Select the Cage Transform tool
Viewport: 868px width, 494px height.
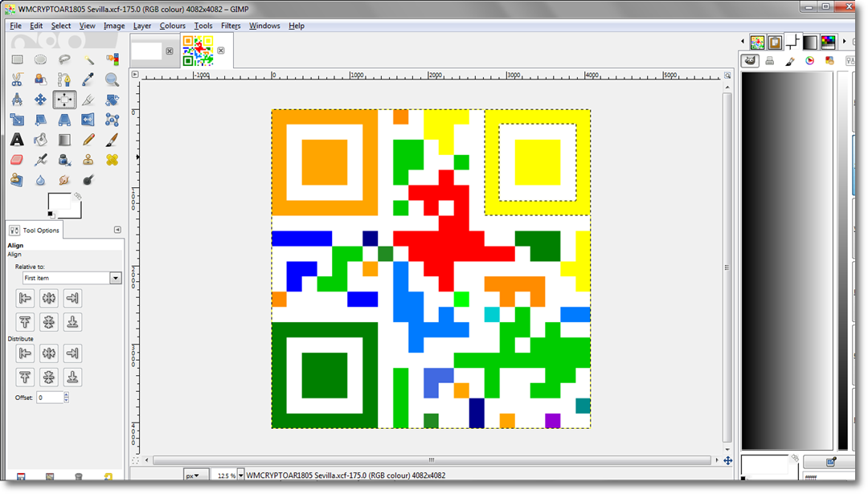pyautogui.click(x=113, y=120)
